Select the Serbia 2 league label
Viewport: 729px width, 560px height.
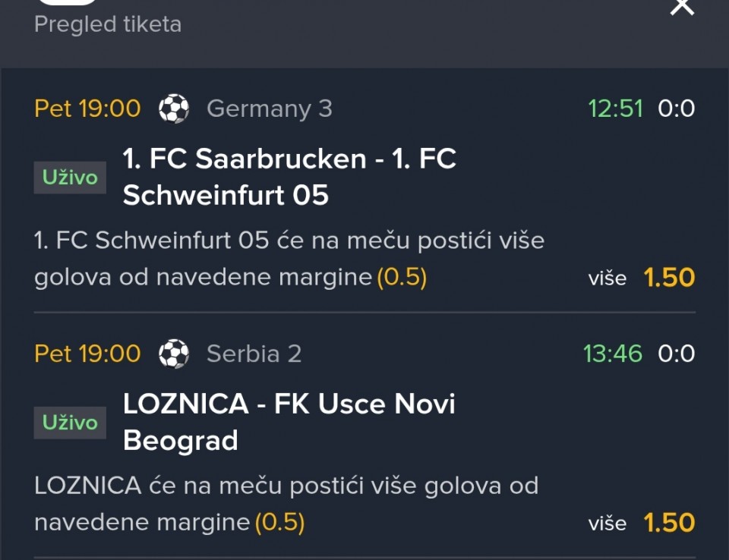click(254, 354)
